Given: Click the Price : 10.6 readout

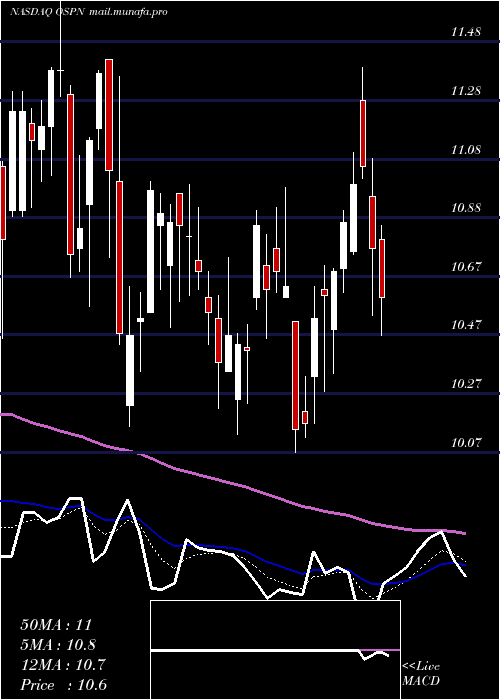Looking at the screenshot, I should (x=63, y=685).
